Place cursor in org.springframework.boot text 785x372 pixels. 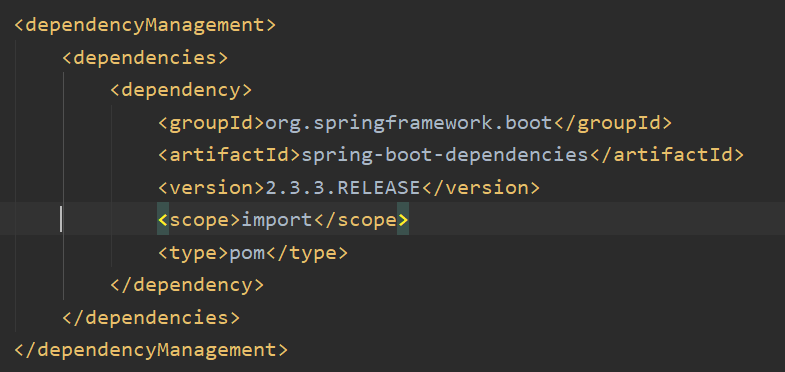(x=409, y=123)
